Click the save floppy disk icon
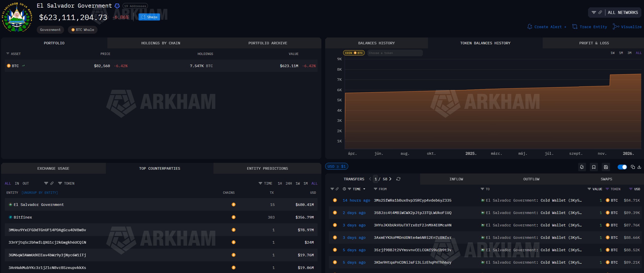 606,167
